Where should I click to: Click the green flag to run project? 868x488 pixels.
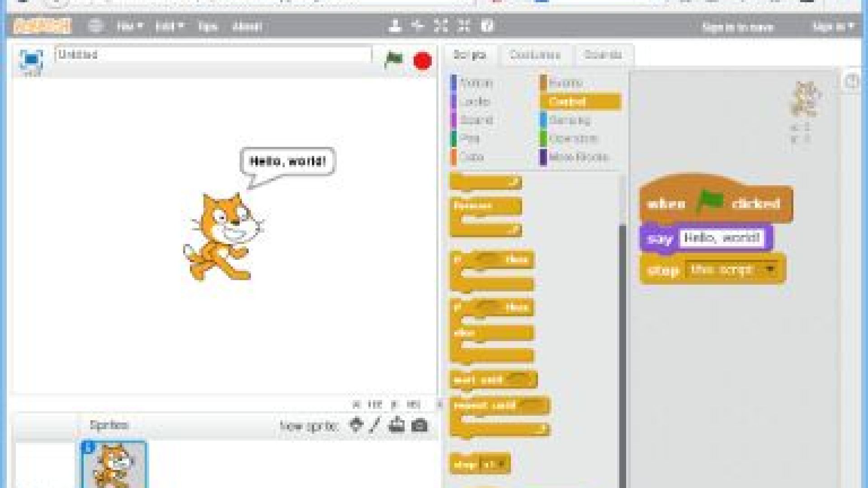pyautogui.click(x=393, y=59)
